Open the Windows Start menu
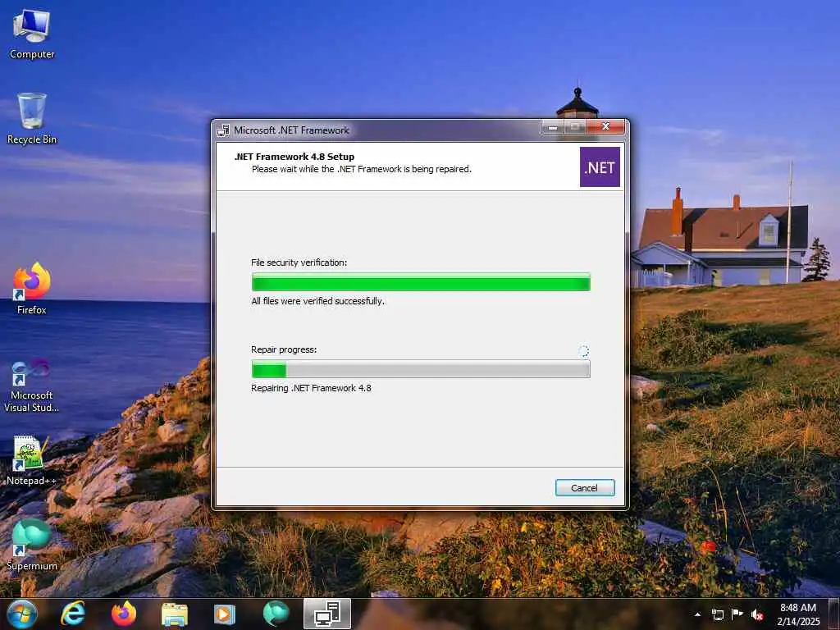The width and height of the screenshot is (840, 630). point(22,614)
